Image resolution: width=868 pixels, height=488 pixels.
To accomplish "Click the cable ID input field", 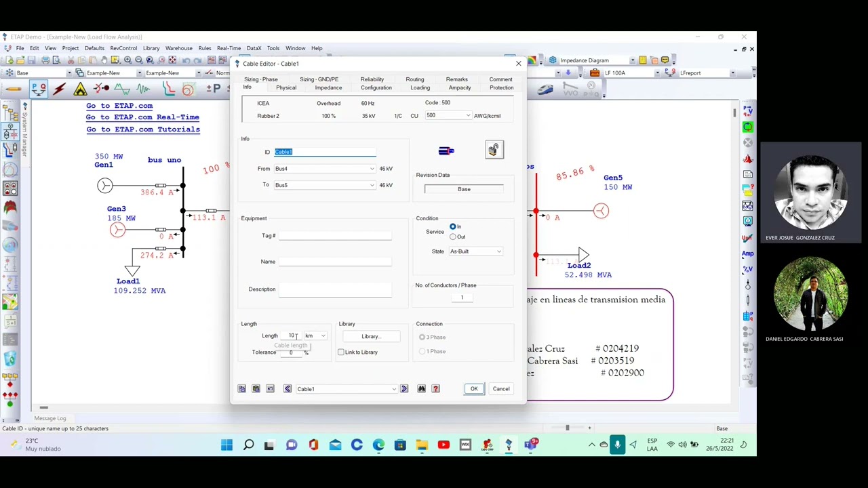I will point(325,152).
